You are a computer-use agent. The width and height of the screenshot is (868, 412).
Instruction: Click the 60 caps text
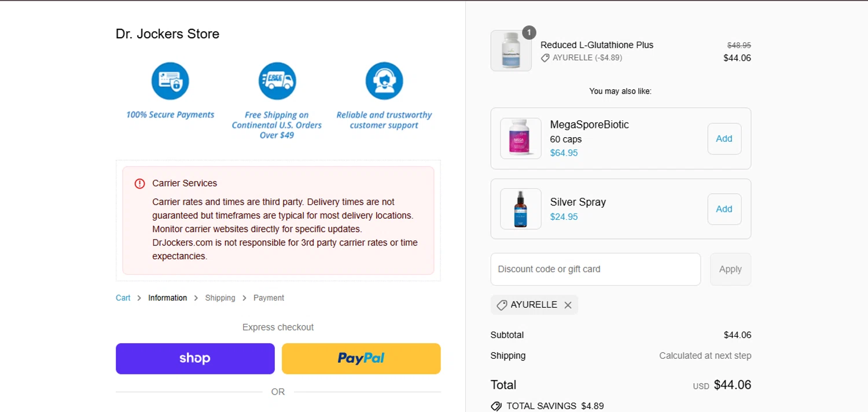pyautogui.click(x=566, y=139)
